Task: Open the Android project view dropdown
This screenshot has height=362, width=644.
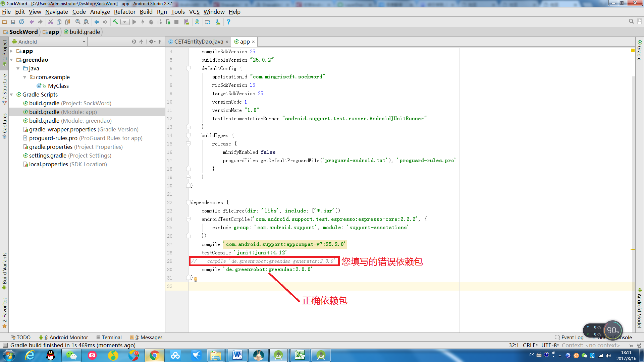Action: [x=49, y=42]
